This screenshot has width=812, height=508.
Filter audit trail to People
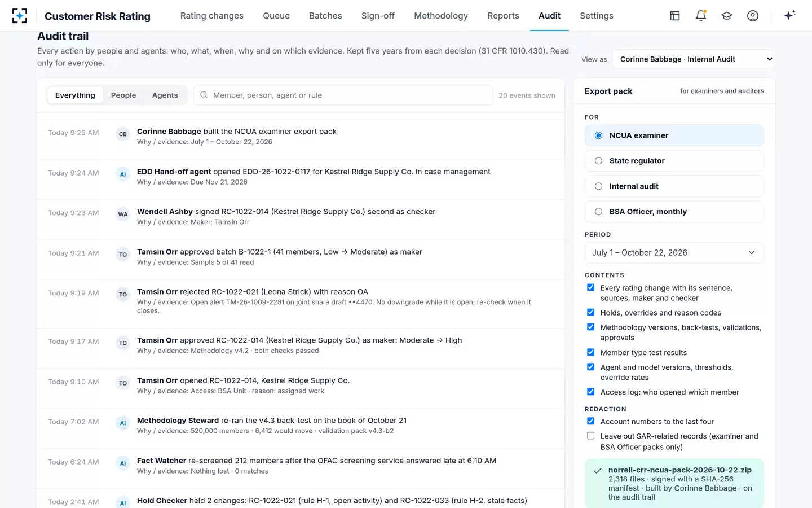[123, 95]
